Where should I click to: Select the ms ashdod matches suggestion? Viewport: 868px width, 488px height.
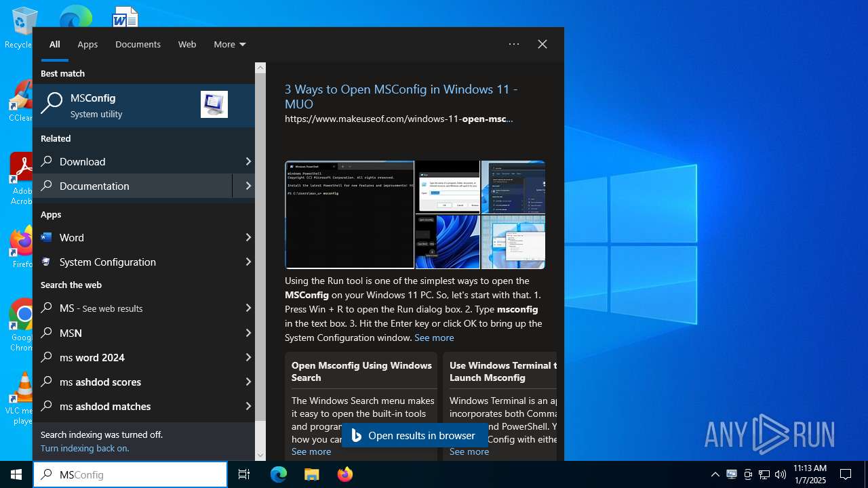point(144,407)
